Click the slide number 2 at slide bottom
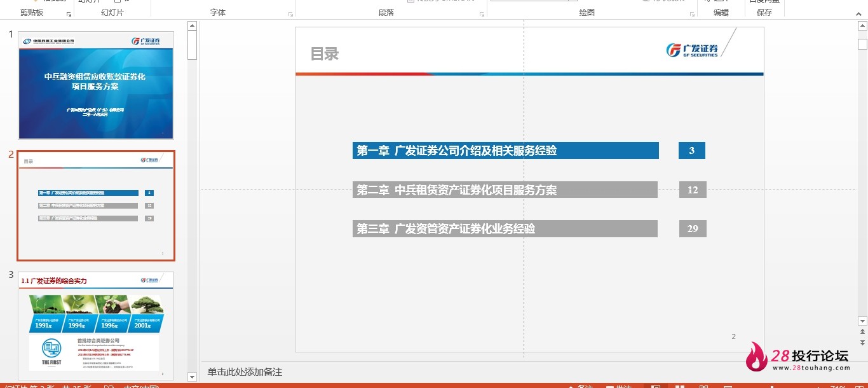The image size is (868, 388). click(x=733, y=336)
